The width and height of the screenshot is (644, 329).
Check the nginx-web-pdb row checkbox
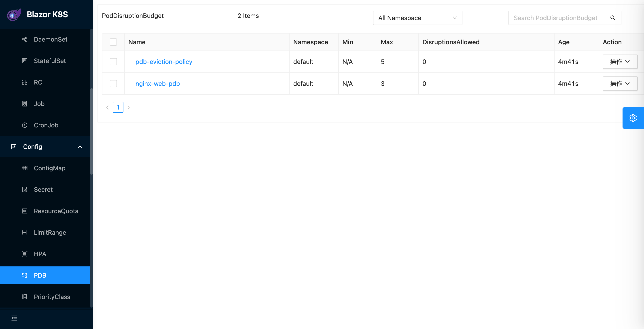[x=113, y=84]
